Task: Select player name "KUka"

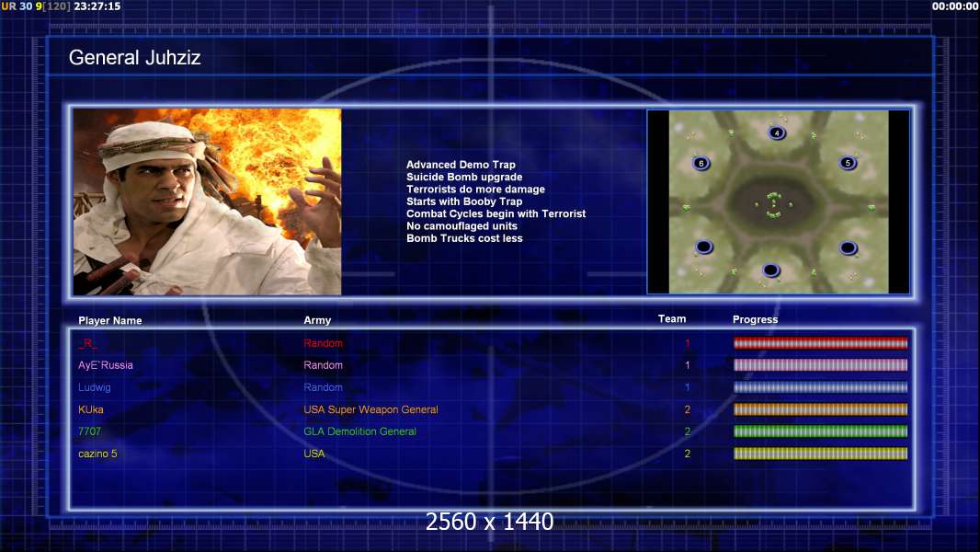Action: coord(91,409)
